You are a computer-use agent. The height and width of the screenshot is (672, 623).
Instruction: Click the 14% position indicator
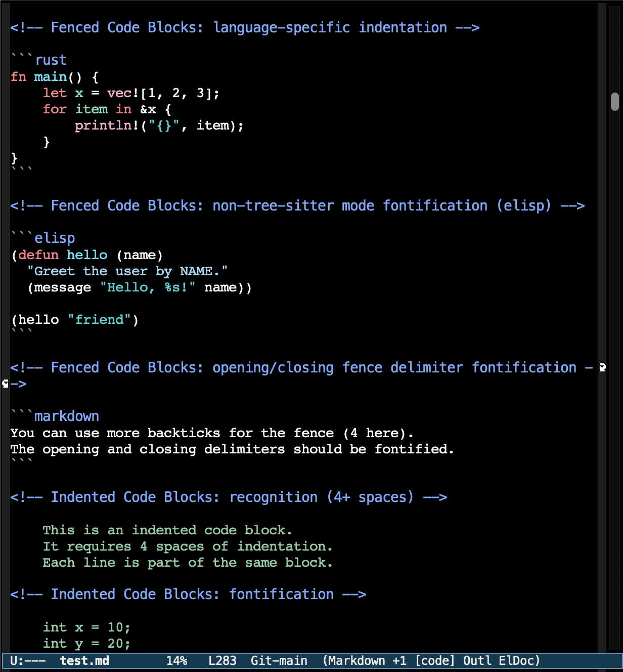point(177,661)
